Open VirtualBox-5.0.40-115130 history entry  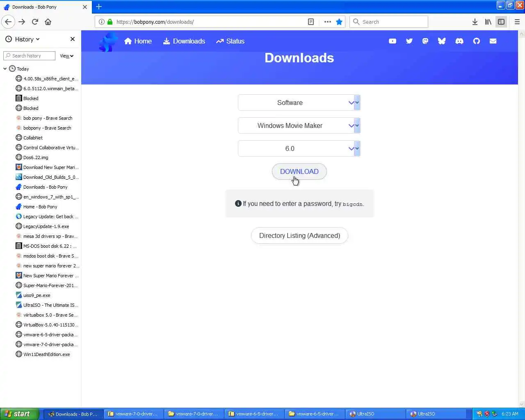47,325
